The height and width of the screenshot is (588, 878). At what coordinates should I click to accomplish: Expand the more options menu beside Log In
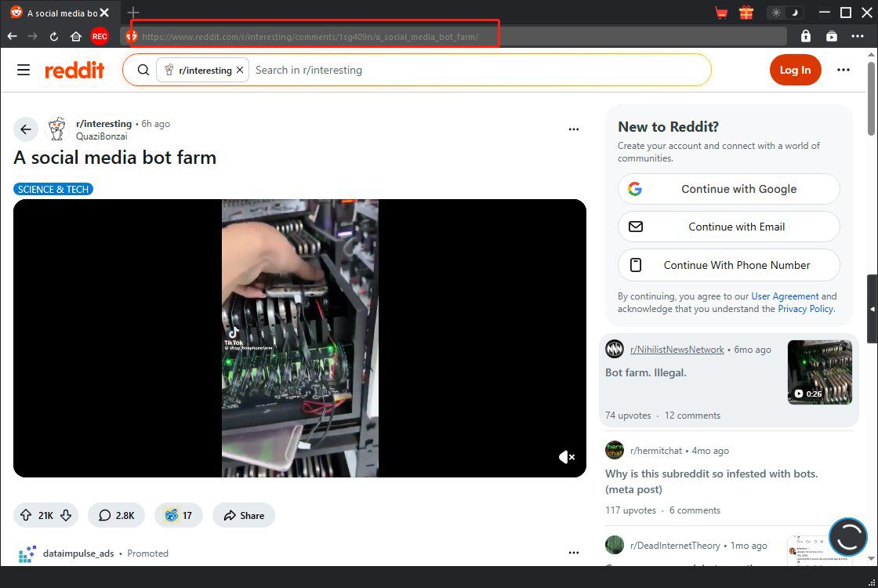coord(844,70)
